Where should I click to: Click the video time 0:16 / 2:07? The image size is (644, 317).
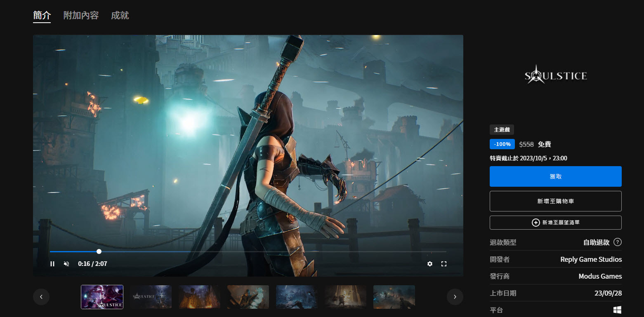pos(92,264)
